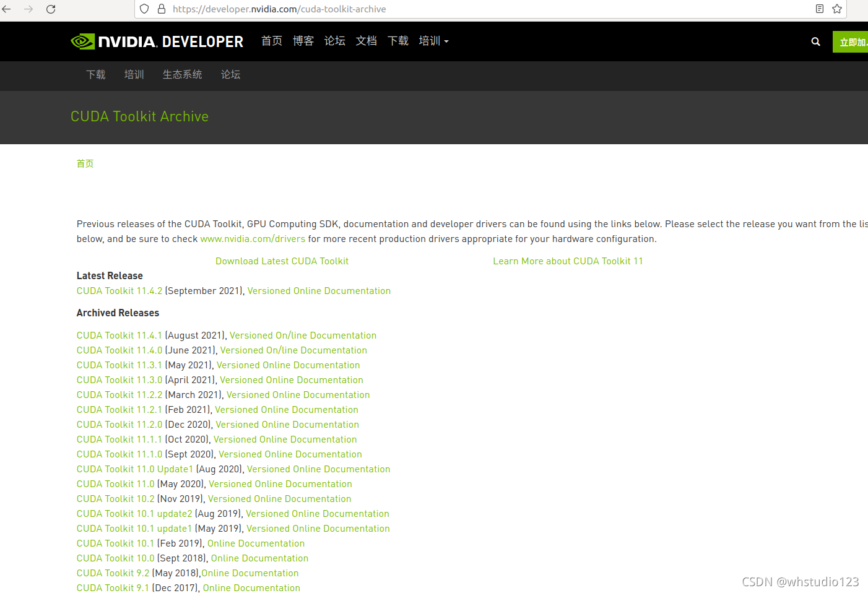Open CUDA Toolkit 10.1 update2 link
The image size is (868, 593).
point(134,514)
